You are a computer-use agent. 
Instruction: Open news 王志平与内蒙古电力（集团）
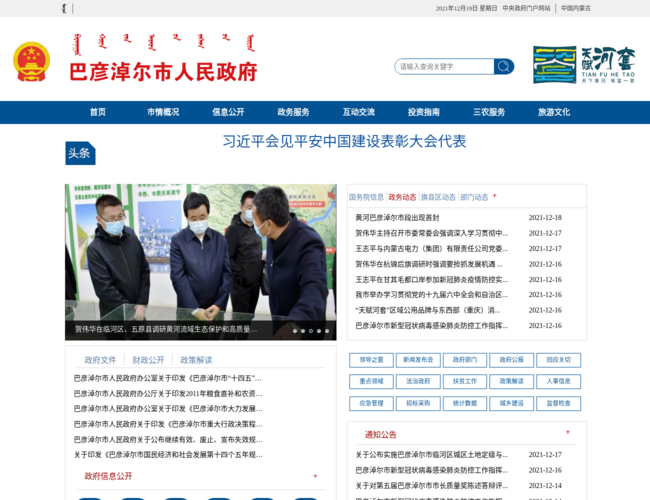click(x=432, y=249)
